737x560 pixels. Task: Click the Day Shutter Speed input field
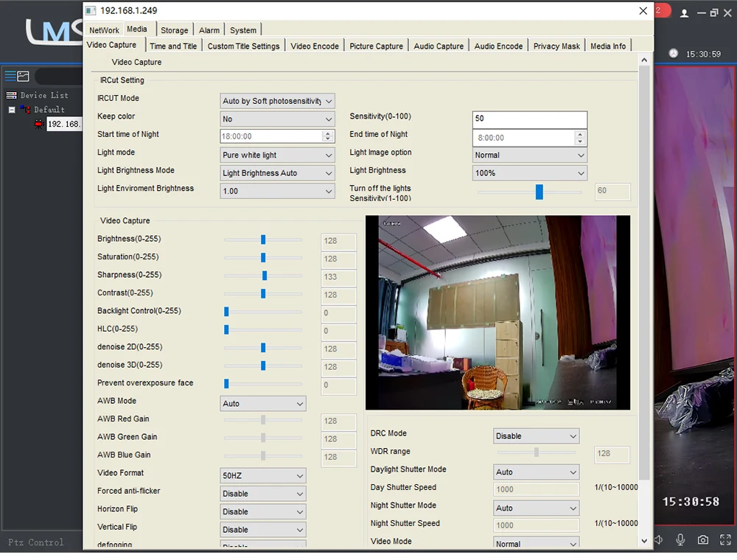coord(537,489)
